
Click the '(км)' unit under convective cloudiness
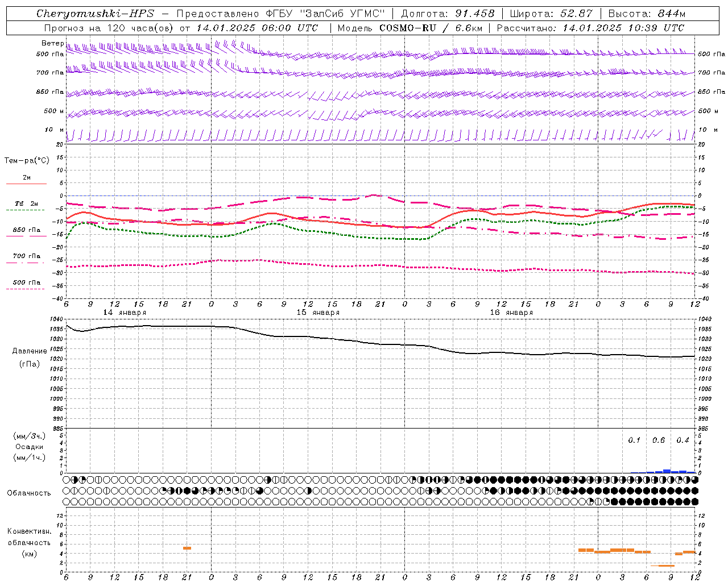tap(30, 554)
